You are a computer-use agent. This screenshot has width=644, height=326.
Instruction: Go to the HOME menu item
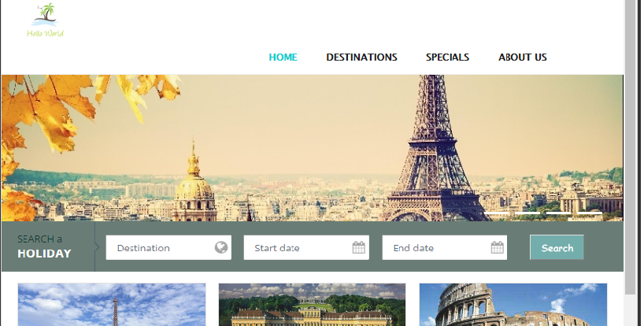coord(283,57)
